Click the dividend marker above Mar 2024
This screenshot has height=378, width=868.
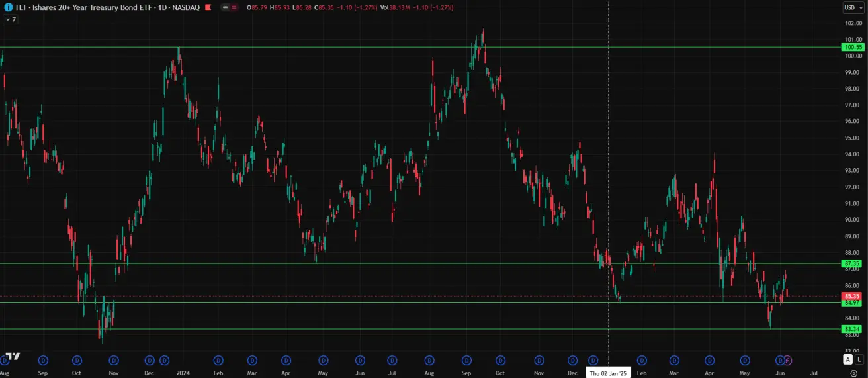pos(253,360)
